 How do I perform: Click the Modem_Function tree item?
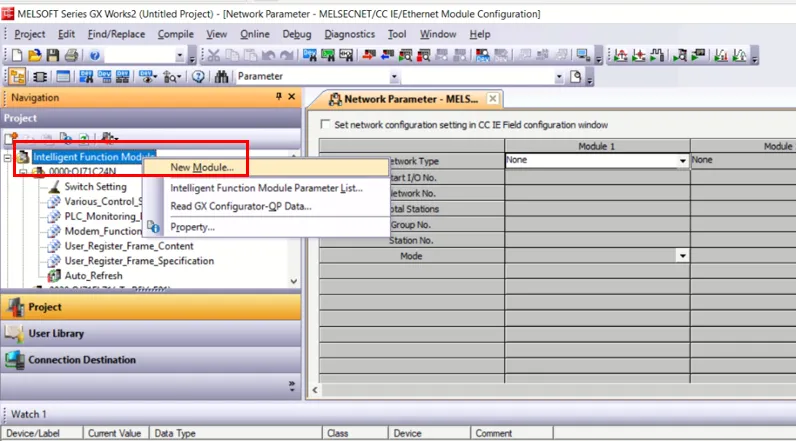tap(103, 231)
